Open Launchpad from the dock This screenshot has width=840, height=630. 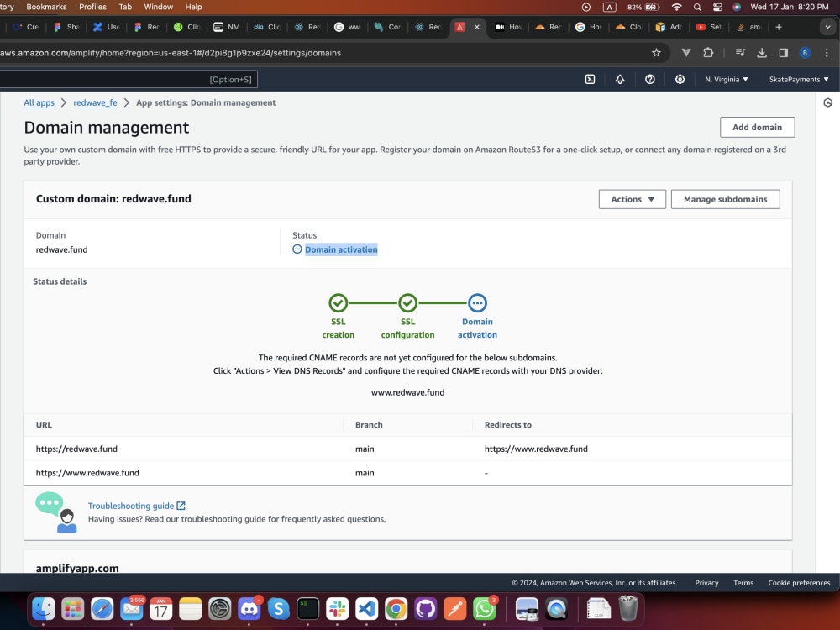pyautogui.click(x=73, y=609)
